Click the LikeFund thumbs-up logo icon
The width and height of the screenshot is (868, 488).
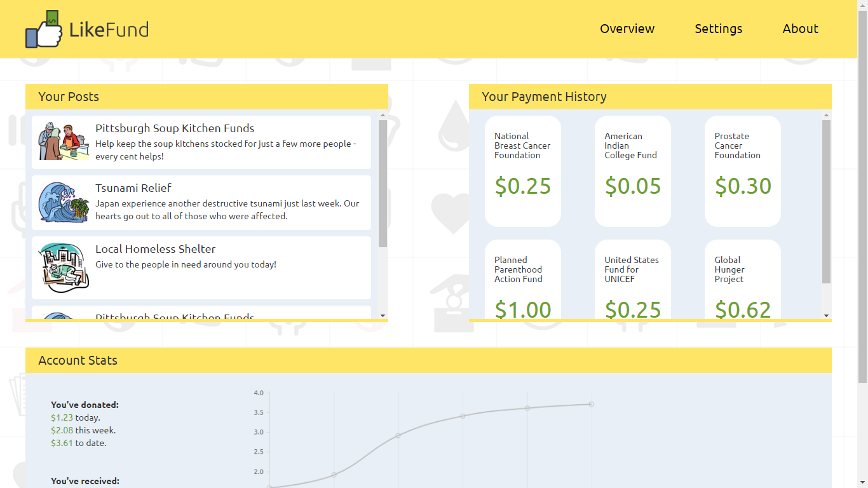point(44,29)
